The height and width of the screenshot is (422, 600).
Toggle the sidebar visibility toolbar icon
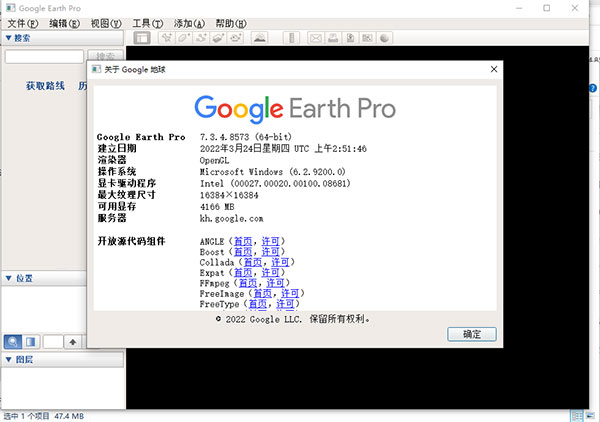click(x=142, y=38)
